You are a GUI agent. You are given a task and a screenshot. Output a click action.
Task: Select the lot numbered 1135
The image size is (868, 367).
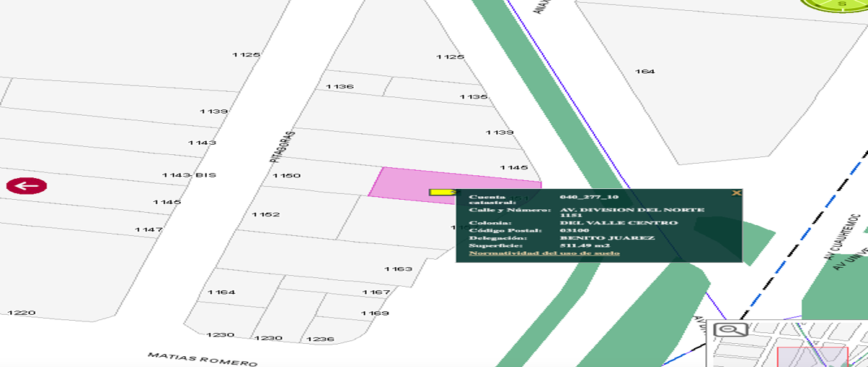[474, 96]
